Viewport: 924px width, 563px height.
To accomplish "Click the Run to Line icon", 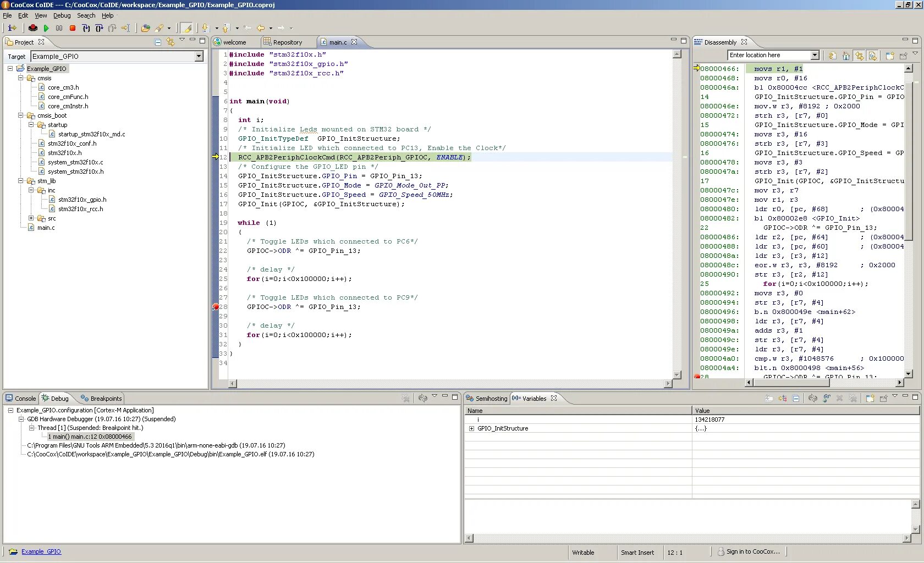I will [x=125, y=28].
